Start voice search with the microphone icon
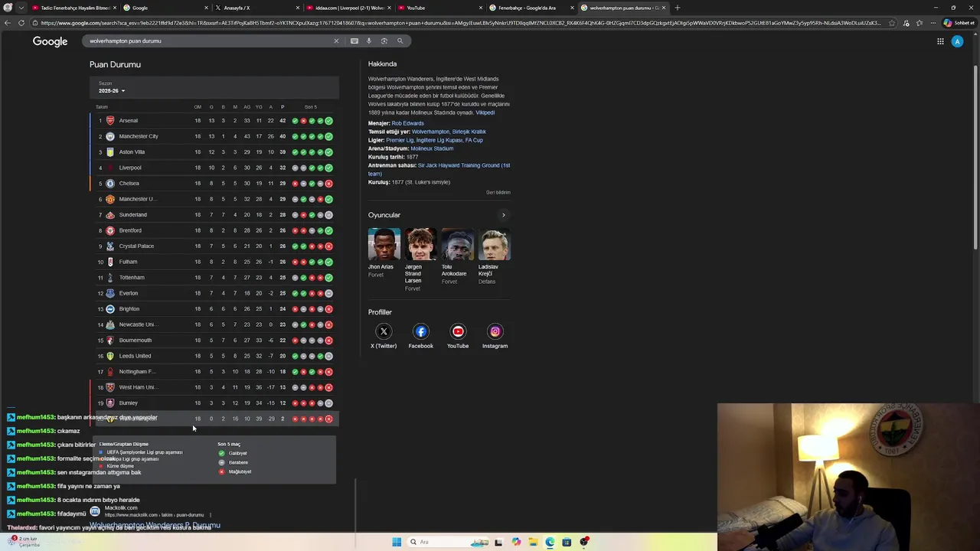This screenshot has width=980, height=551. tap(368, 41)
